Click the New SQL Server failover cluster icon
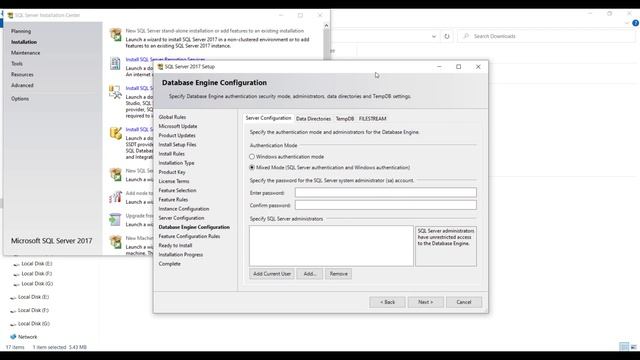Image resolution: width=640 pixels, height=360 pixels. click(x=116, y=174)
